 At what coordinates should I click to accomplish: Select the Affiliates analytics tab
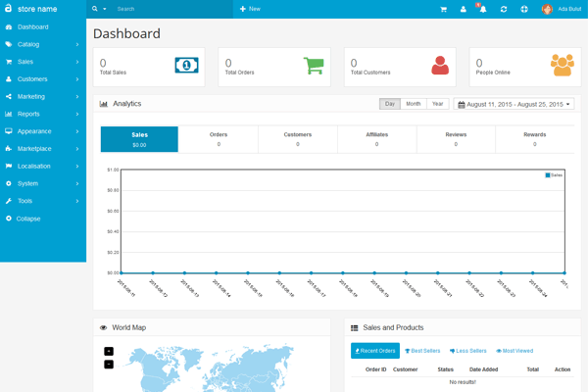[x=377, y=139]
